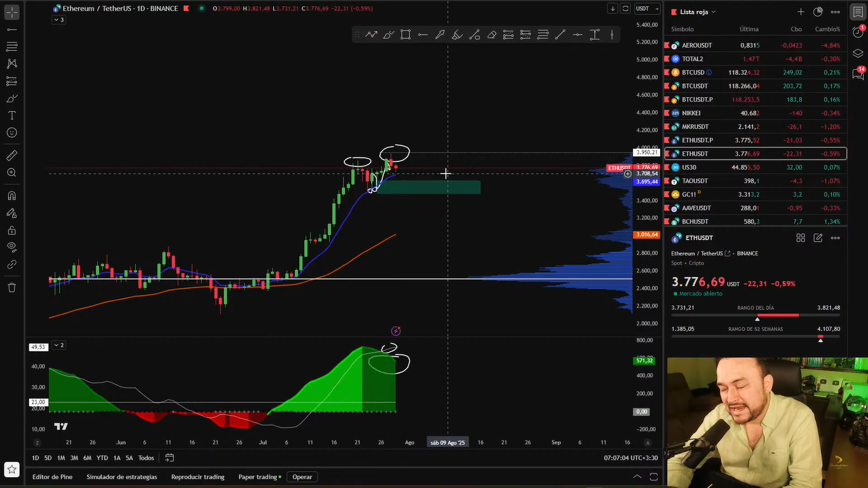
Task: Open the ETHUSDT details more options menu
Action: coord(835,238)
